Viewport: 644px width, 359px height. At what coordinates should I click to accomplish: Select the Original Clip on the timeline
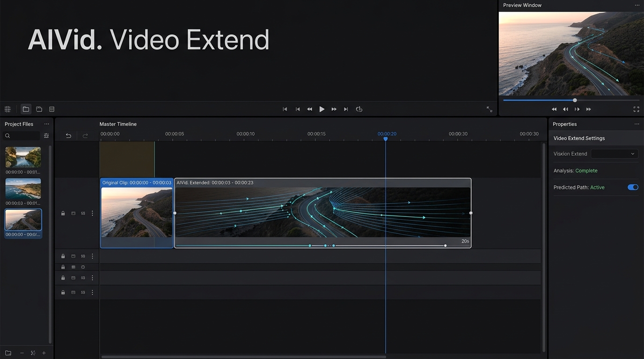click(137, 213)
